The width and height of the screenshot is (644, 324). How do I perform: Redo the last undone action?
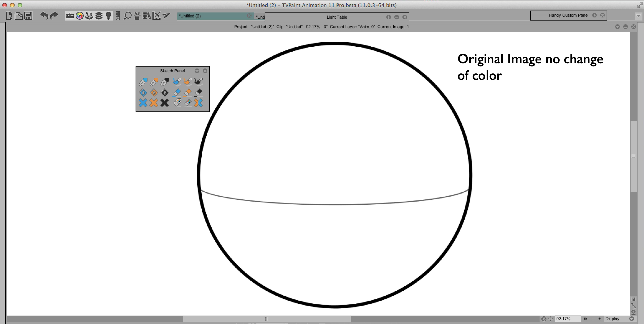pos(54,16)
